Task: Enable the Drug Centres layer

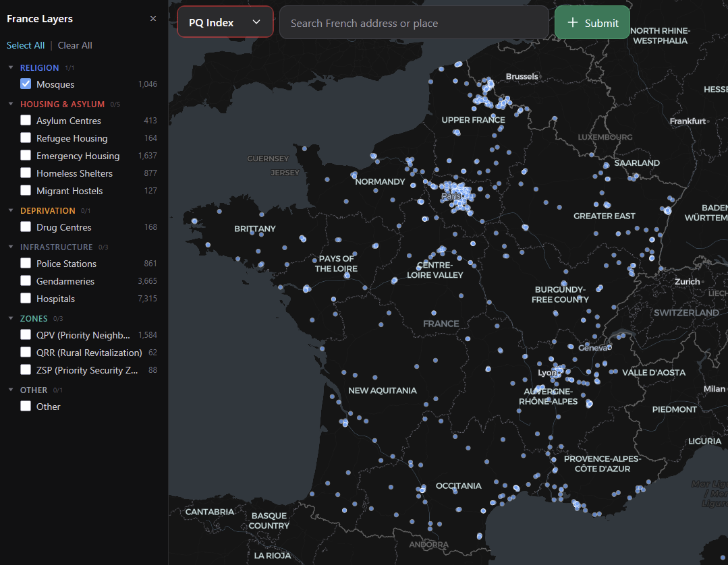Action: point(26,227)
